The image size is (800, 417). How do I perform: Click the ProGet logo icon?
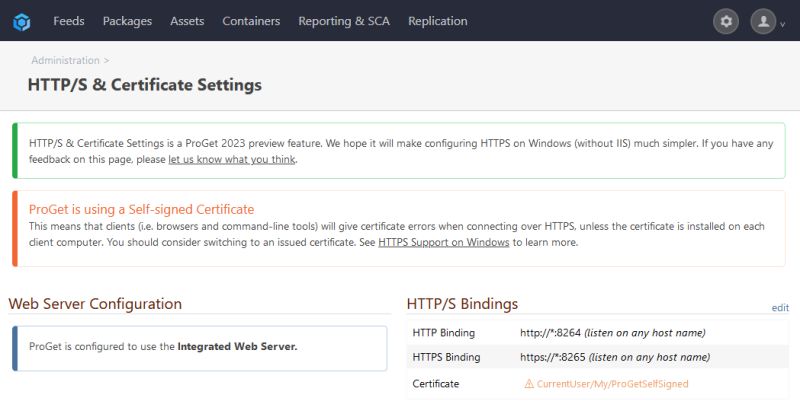click(x=21, y=21)
